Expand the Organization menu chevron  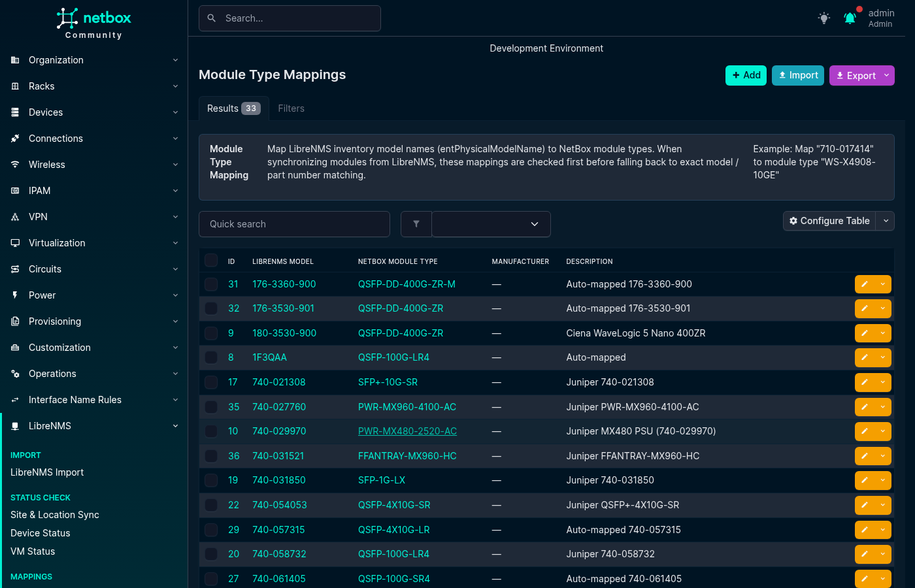pyautogui.click(x=175, y=60)
